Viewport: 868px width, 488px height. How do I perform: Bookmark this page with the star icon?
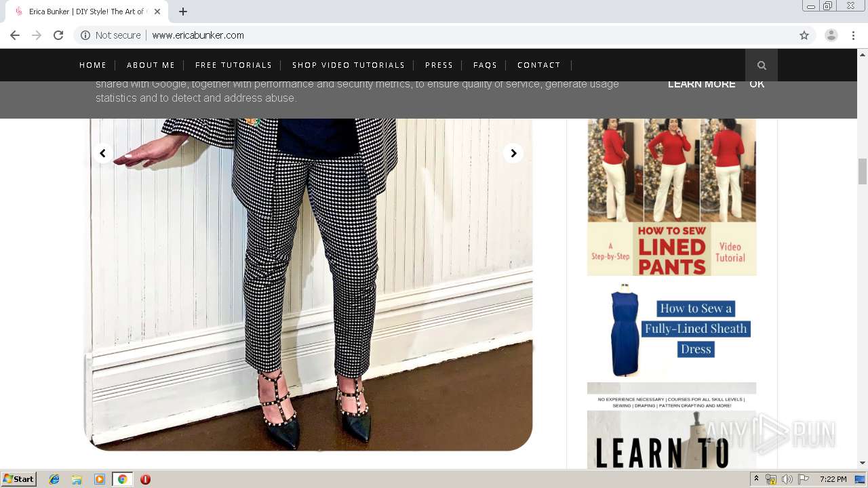[804, 35]
